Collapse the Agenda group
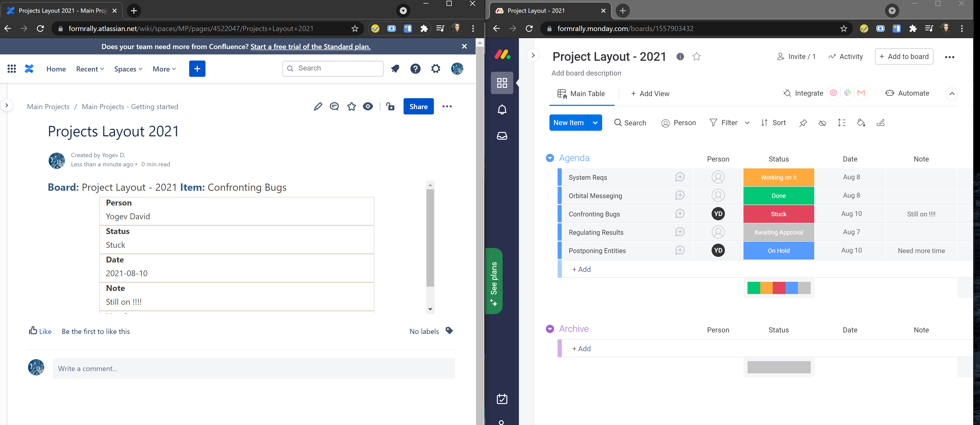980x425 pixels. point(550,158)
